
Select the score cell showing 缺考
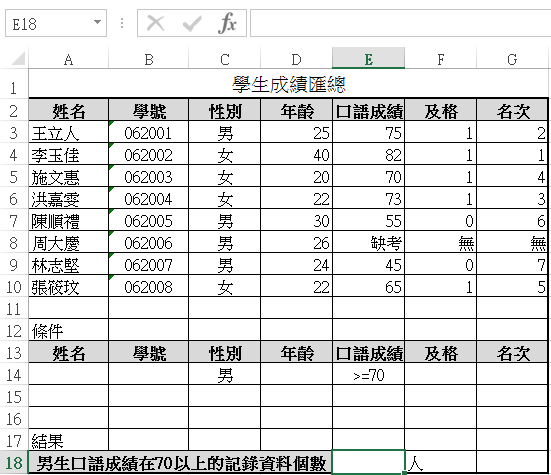pyautogui.click(x=369, y=242)
